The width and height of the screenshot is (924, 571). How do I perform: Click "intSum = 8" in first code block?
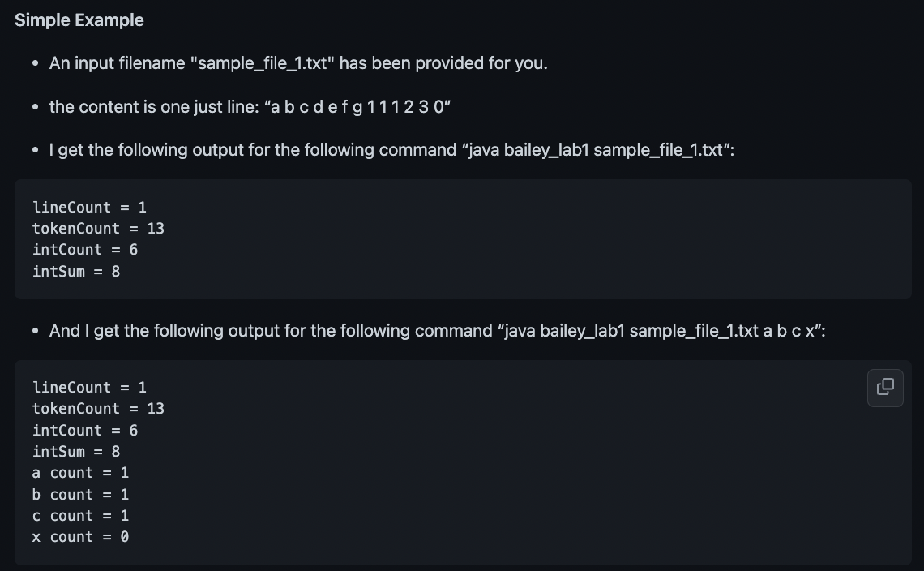(x=76, y=272)
